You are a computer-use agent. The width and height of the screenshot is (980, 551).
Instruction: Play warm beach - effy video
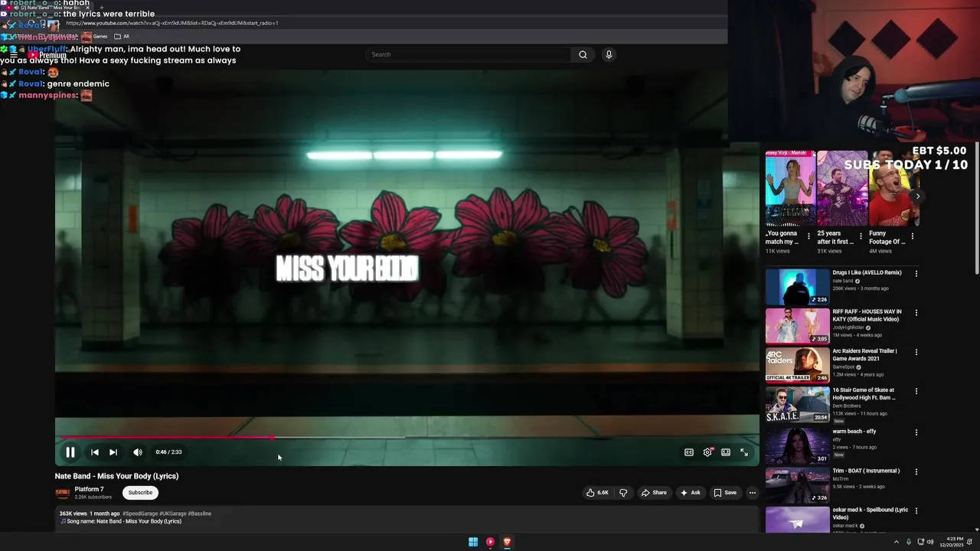click(797, 445)
